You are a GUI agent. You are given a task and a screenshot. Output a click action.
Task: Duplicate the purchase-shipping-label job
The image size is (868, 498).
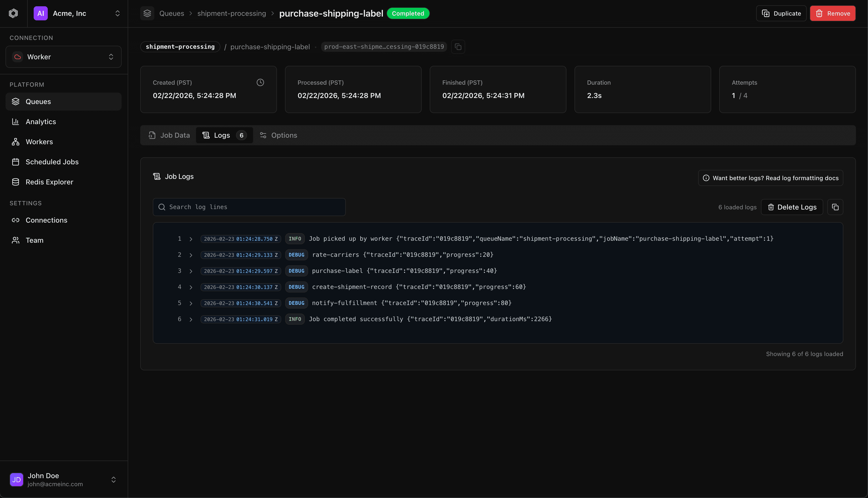pos(781,13)
